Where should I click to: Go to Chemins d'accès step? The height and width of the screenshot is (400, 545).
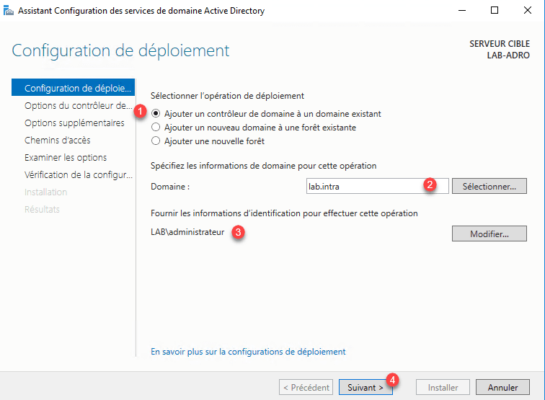click(x=57, y=140)
